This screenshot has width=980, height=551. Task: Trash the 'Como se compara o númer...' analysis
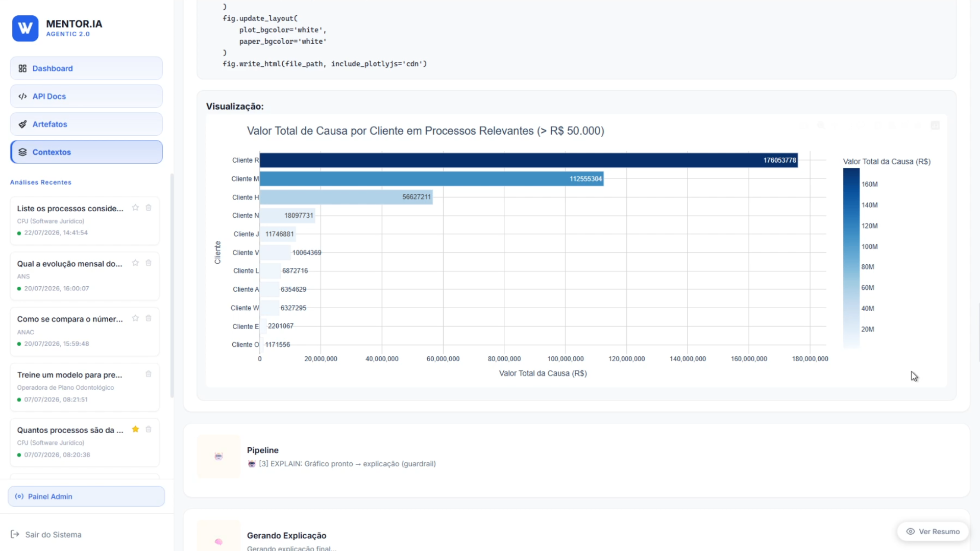(x=149, y=318)
